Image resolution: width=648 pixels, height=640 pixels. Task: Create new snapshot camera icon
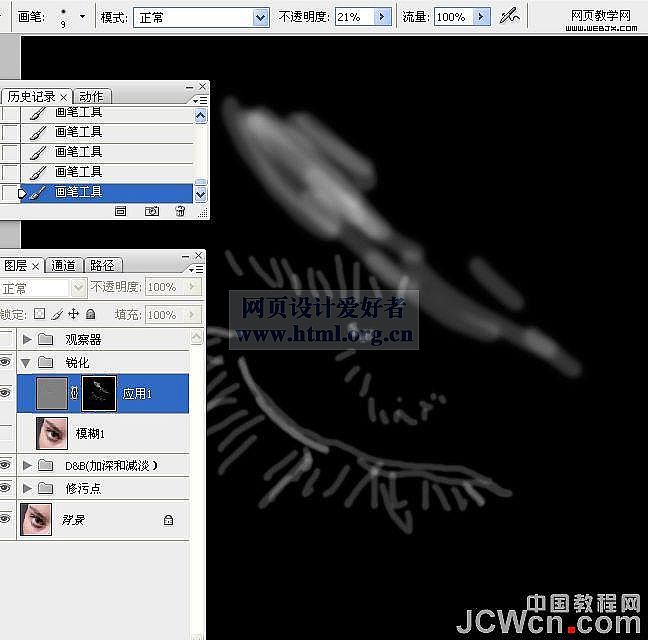[x=152, y=211]
